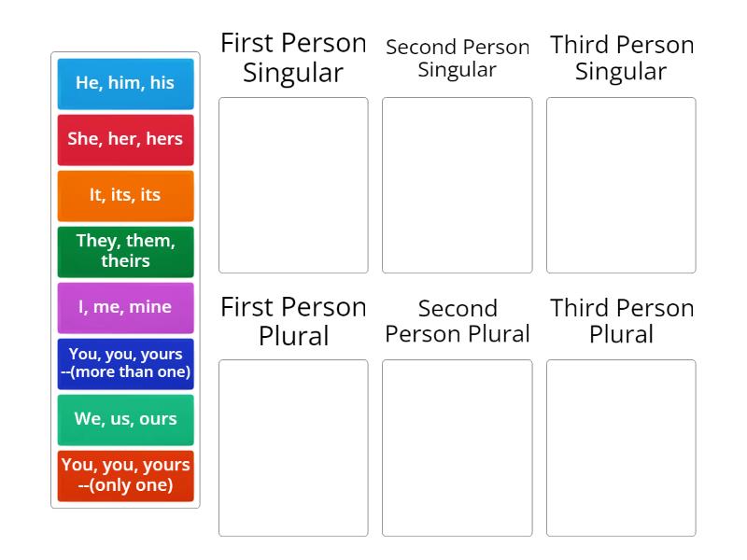This screenshot has height=560, width=747.
Task: Click the "Third Person Singular" heading text
Action: point(622,58)
